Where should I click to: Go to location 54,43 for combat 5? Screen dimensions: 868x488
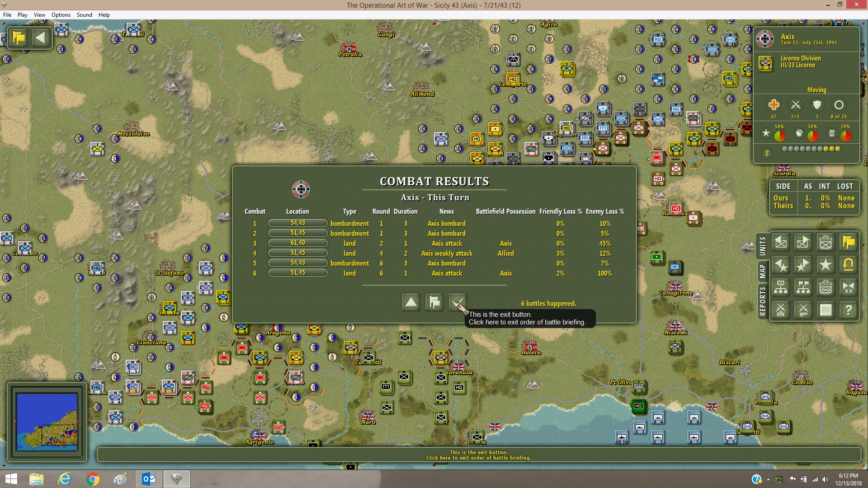pos(298,263)
